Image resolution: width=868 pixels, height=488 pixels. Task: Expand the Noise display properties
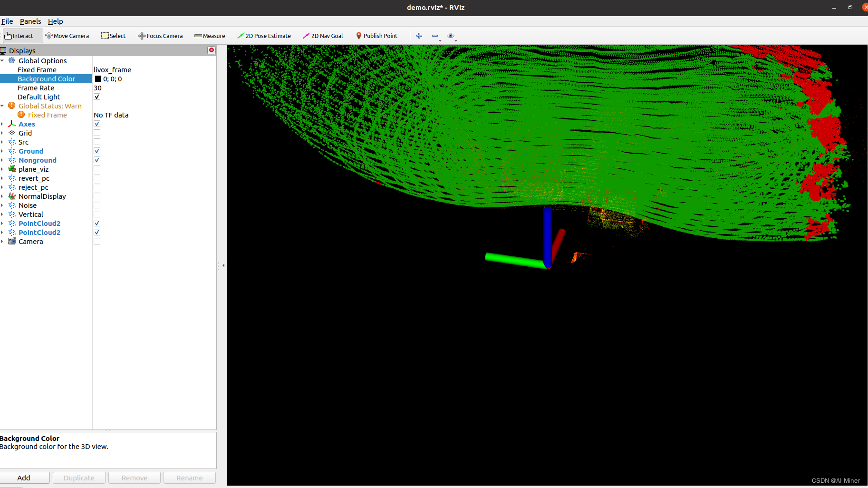[2, 205]
